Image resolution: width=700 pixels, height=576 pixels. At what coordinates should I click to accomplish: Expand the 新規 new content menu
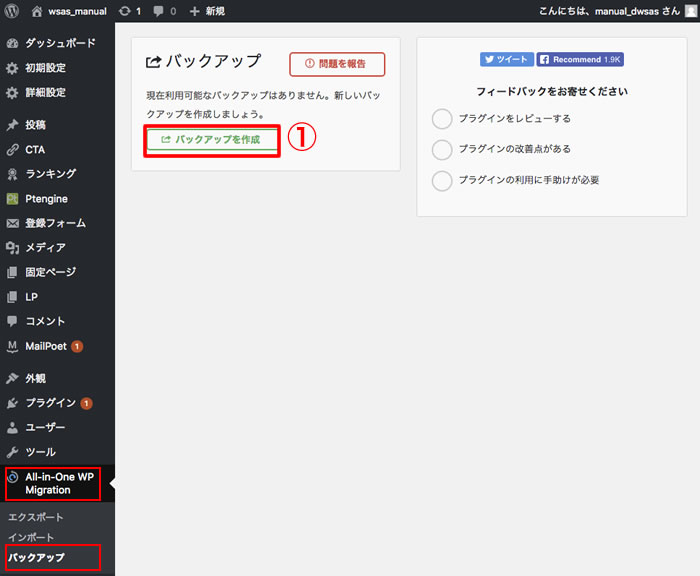(206, 11)
